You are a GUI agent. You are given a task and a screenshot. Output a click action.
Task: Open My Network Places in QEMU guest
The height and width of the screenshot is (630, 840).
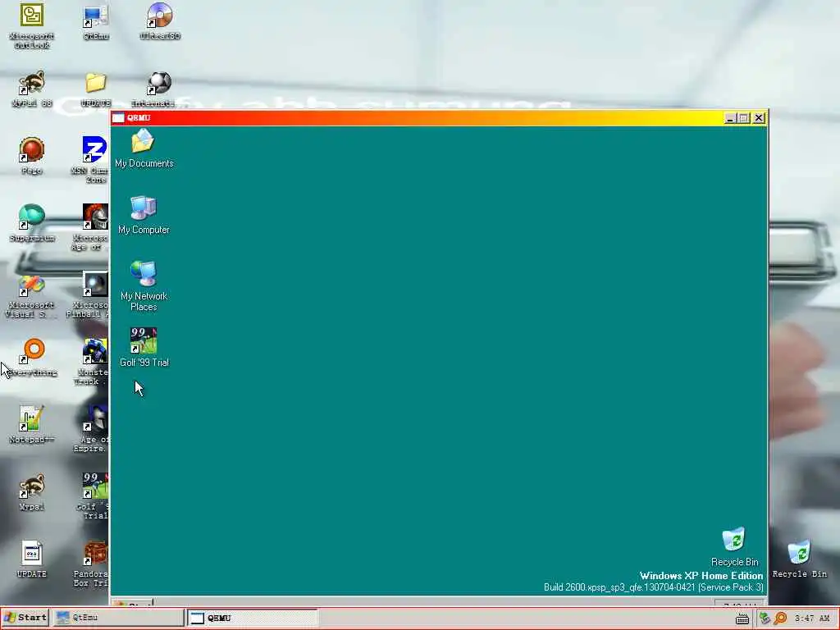click(144, 286)
